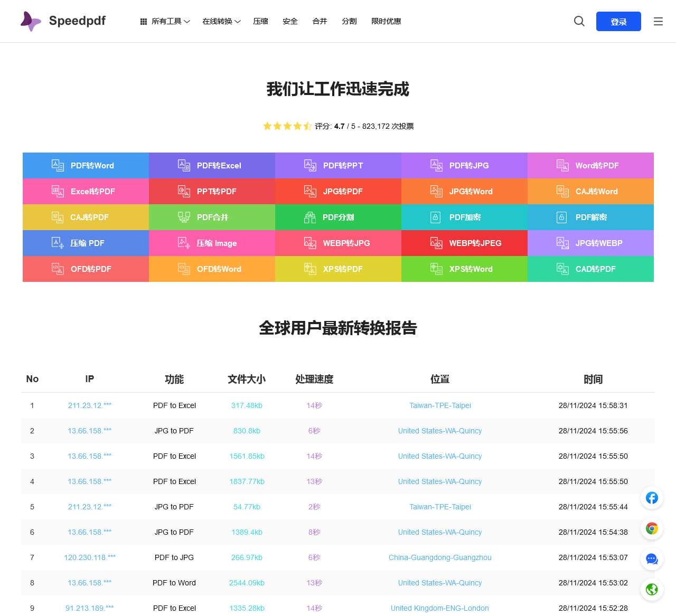Screen dimensions: 676x616
Task: Click location China-Guangdong-Guangzhou
Action: coord(440,557)
